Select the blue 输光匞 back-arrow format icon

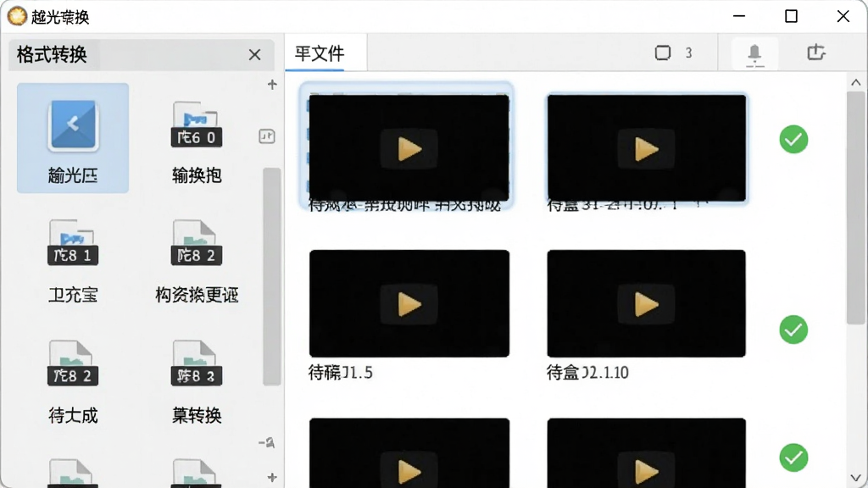pos(73,126)
